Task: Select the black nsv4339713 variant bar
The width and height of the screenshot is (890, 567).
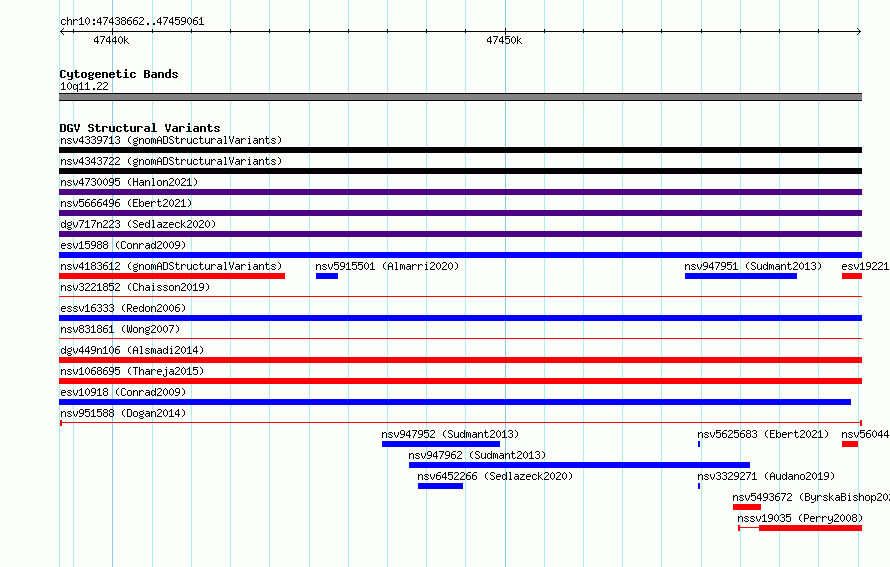Action: [460, 150]
